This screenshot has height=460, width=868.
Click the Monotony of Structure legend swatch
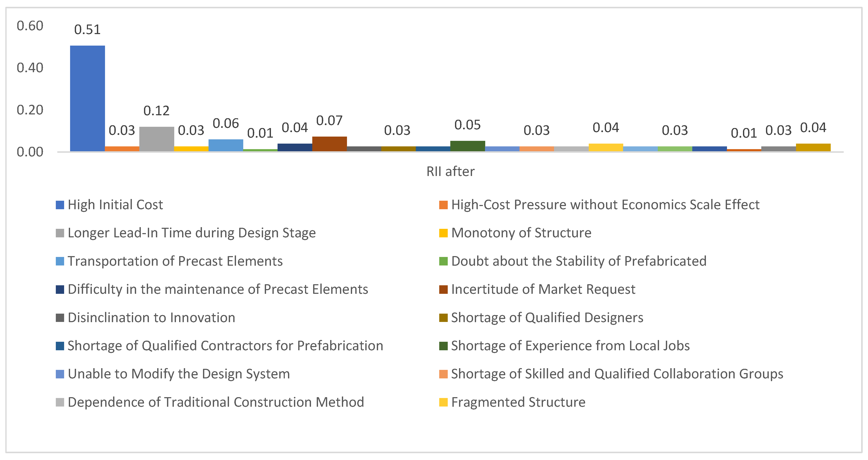click(x=443, y=233)
